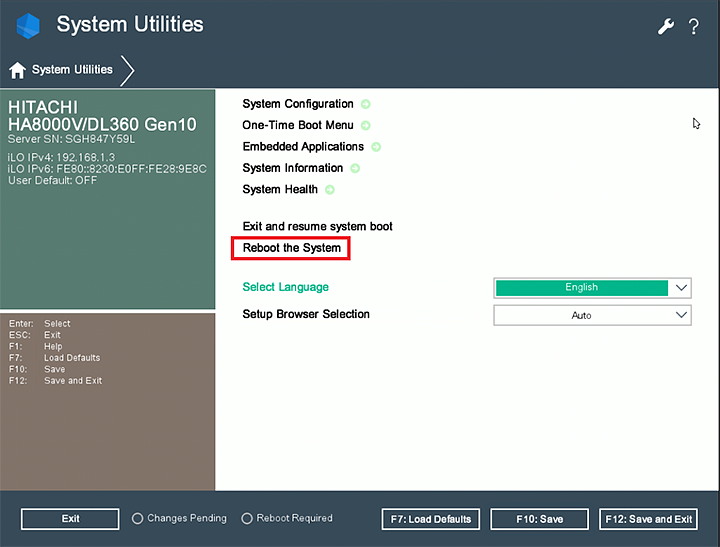Click the User Default: OFF text
720x547 pixels.
tap(52, 180)
